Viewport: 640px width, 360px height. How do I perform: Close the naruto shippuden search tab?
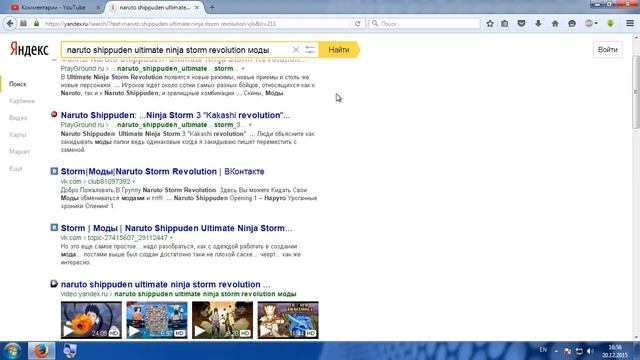(x=197, y=7)
